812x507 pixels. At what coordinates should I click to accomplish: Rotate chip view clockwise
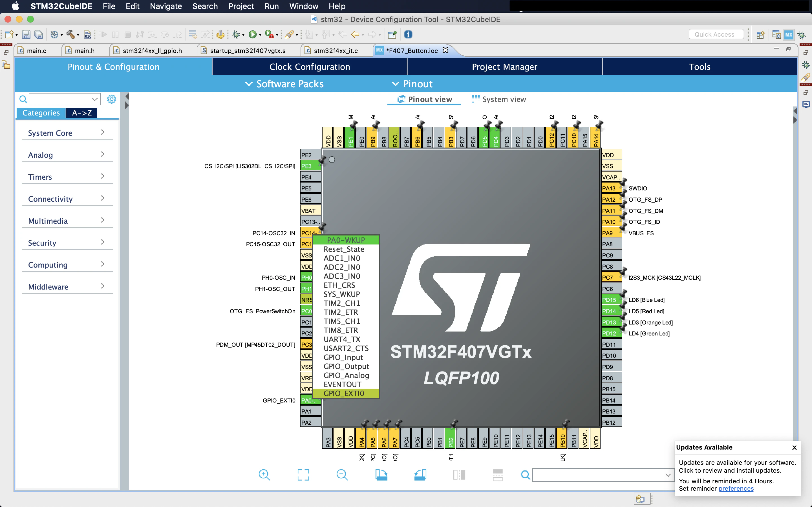point(381,475)
